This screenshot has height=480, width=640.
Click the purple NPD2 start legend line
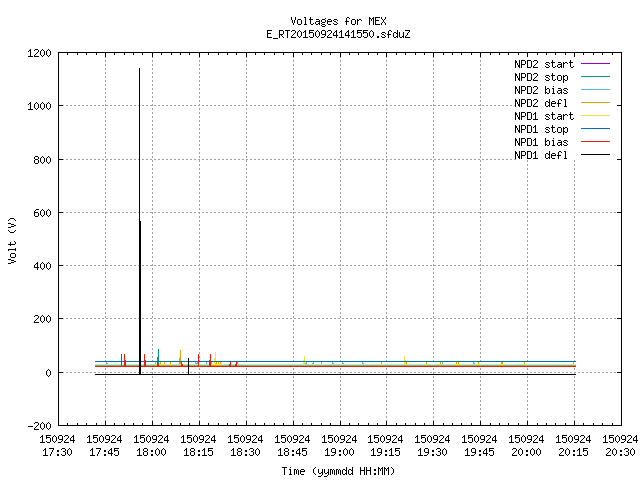tap(595, 64)
